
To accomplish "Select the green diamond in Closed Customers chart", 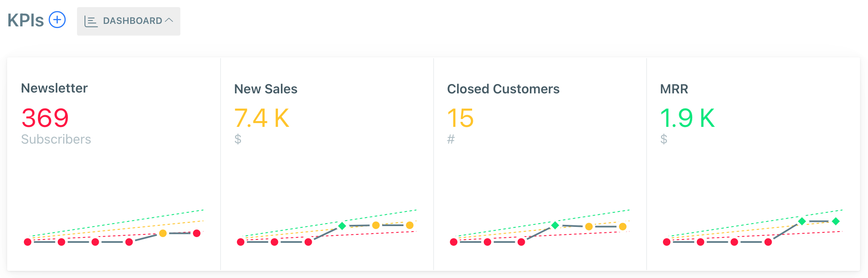I will click(x=555, y=225).
